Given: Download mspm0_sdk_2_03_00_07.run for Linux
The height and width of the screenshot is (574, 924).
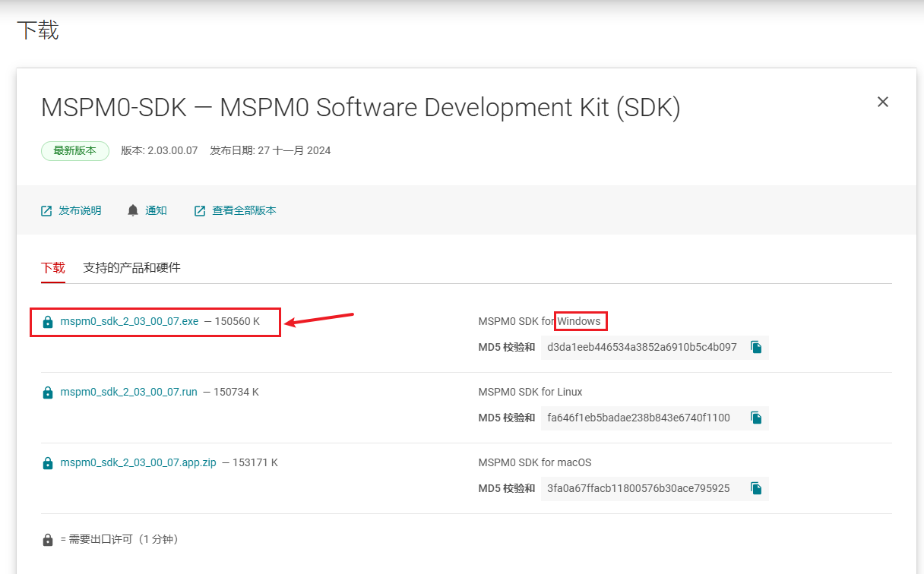Looking at the screenshot, I should 128,393.
